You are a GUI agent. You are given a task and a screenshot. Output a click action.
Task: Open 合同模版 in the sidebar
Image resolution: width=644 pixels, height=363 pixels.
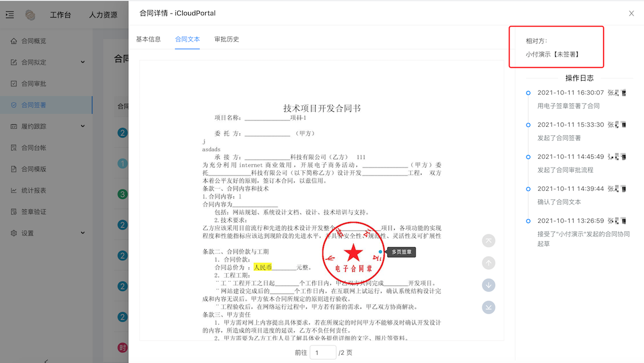point(34,169)
